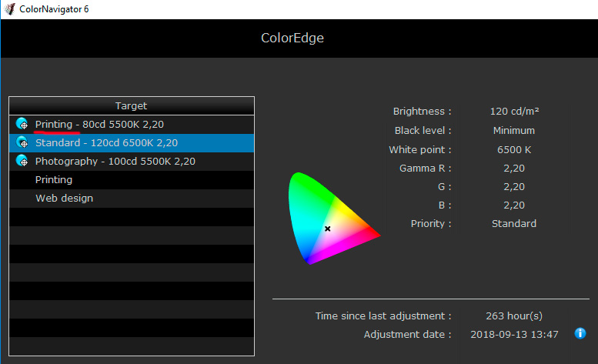This screenshot has width=598, height=364.
Task: Click the Target column header
Action: pos(131,105)
